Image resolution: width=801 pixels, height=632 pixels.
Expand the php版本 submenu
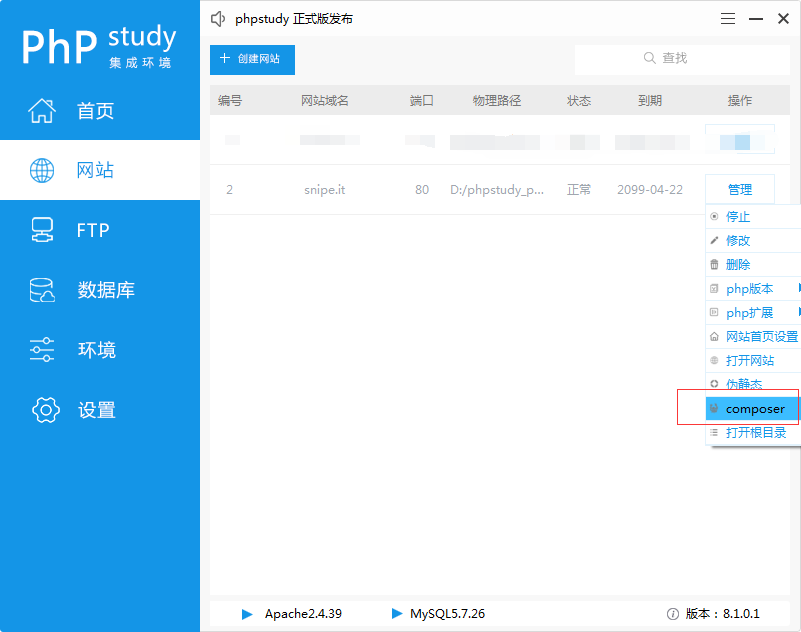click(752, 288)
